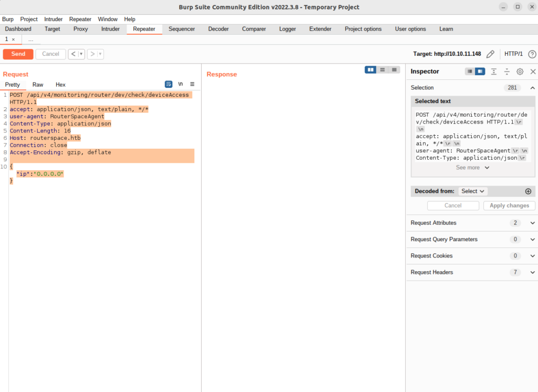Image resolution: width=538 pixels, height=392 pixels.
Task: Open the Request panel hamburger menu
Action: pyautogui.click(x=192, y=84)
